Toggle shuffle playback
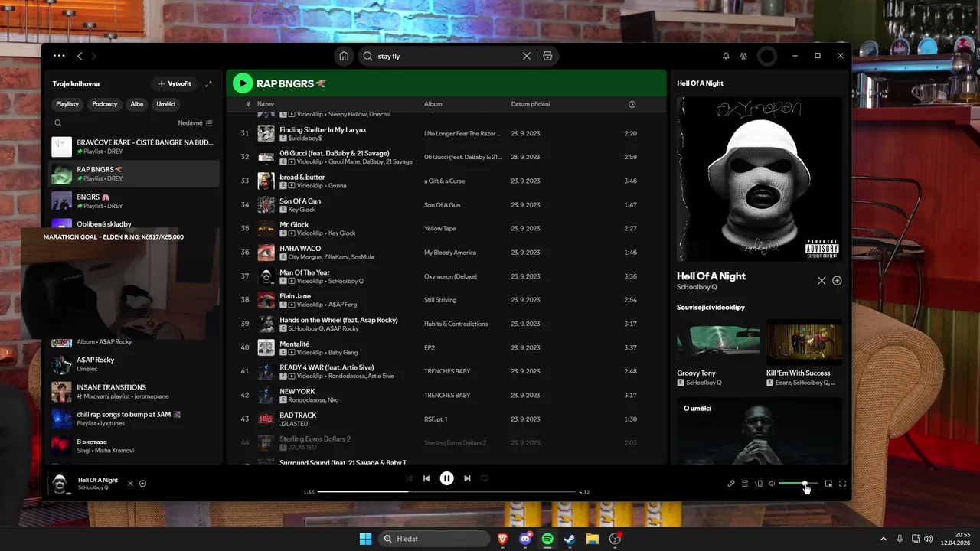The image size is (980, 551). coord(409,478)
